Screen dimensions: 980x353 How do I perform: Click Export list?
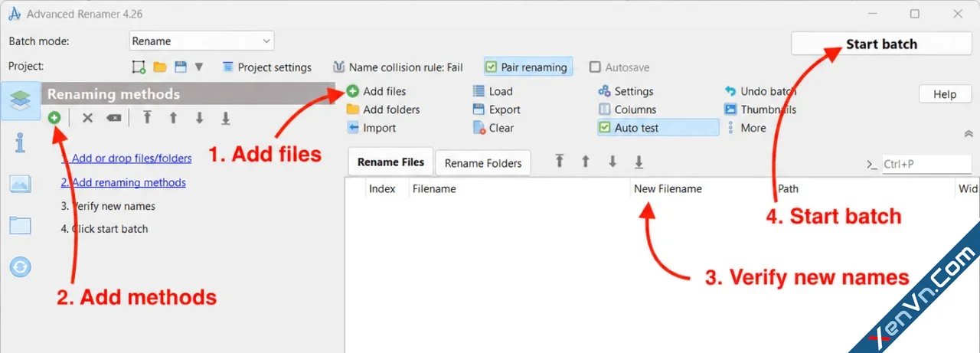coord(496,109)
